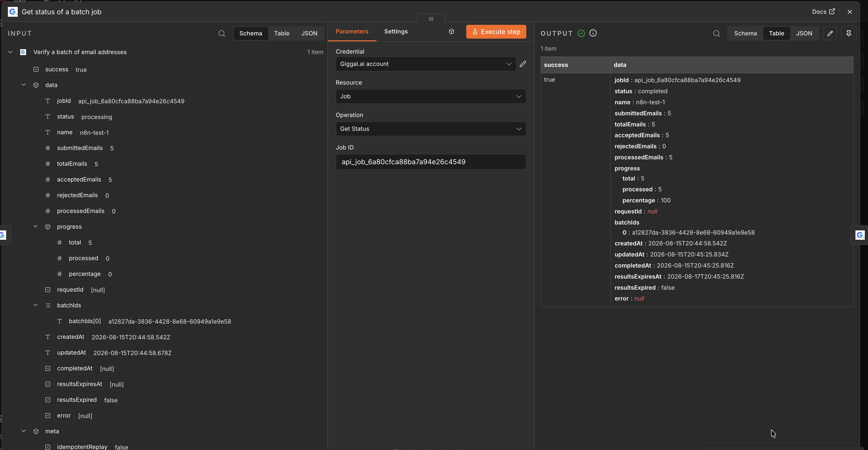Select input JSON view
This screenshot has width=868, height=450.
pyautogui.click(x=309, y=33)
